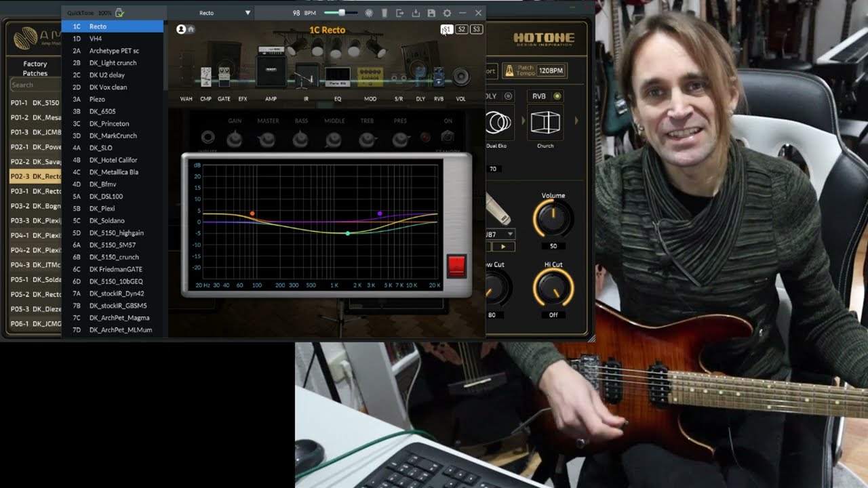868x488 pixels.
Task: Select the yellow MOD pedal
Action: pyautogui.click(x=370, y=77)
